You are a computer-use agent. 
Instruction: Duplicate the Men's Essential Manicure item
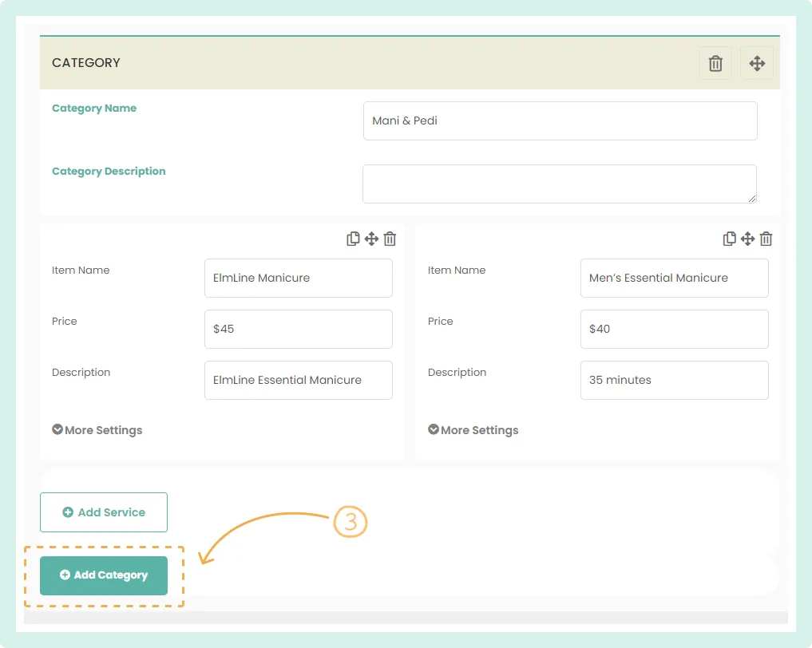[x=729, y=239]
